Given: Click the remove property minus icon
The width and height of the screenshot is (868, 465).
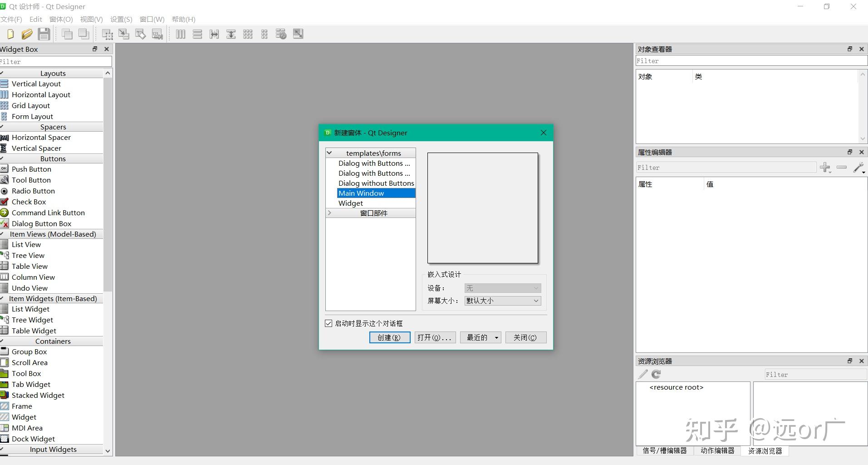Looking at the screenshot, I should click(842, 168).
